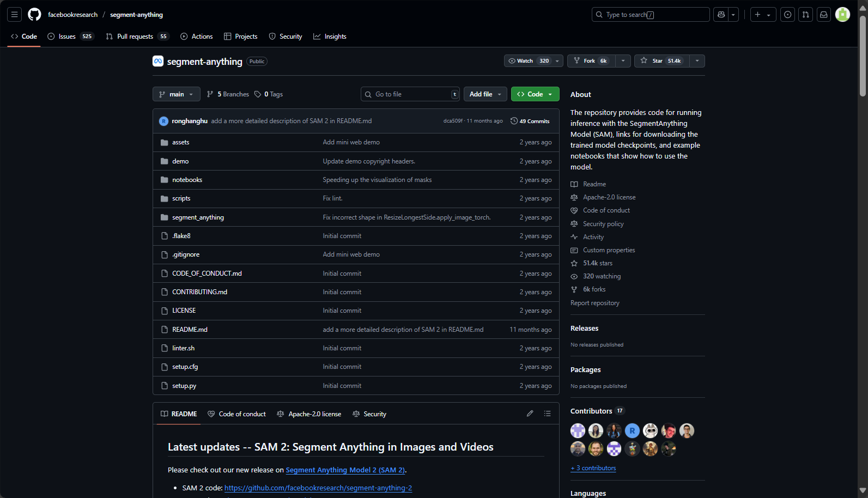Open Readme link in About sidebar
This screenshot has width=868, height=498.
point(588,184)
